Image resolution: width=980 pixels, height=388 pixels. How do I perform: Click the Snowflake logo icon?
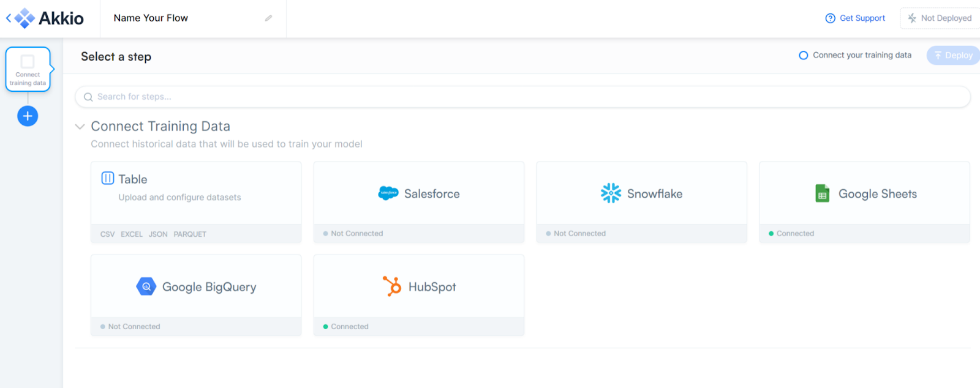pos(611,193)
